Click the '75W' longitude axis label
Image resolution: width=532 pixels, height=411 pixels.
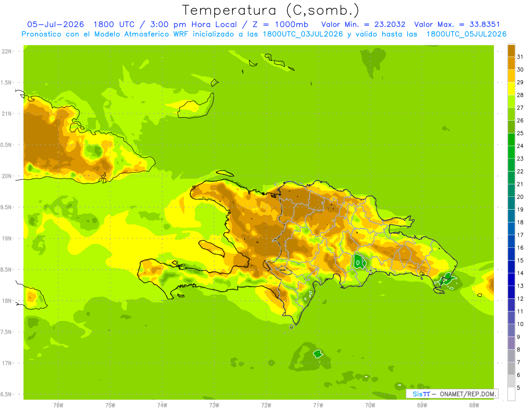110,405
